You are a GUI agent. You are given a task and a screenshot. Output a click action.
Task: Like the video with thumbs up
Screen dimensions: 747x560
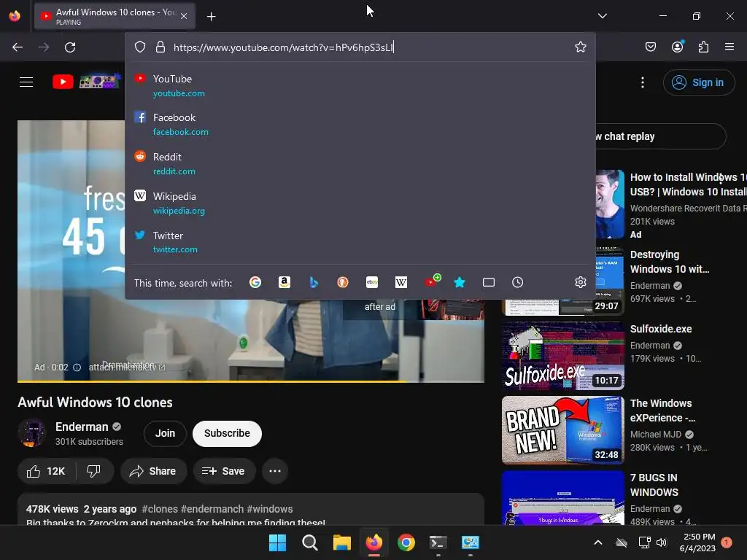coord(47,471)
